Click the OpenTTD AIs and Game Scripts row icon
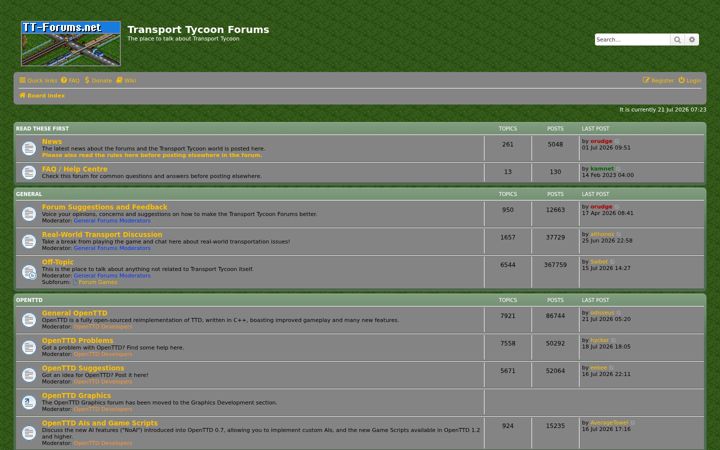The image size is (720, 450). (29, 433)
